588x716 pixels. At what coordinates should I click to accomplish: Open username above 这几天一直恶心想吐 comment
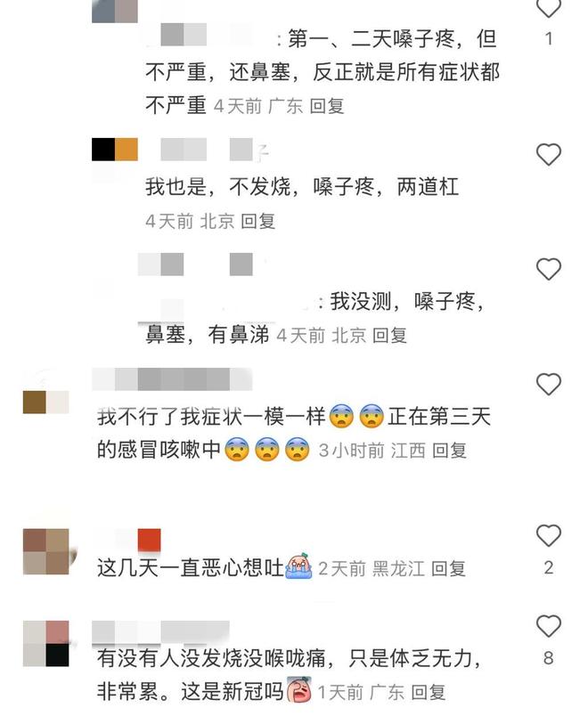click(127, 541)
